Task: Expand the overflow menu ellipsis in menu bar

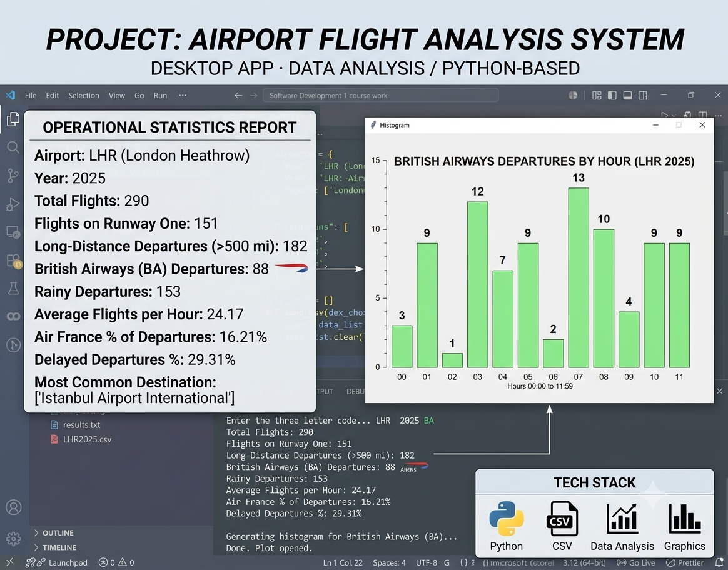Action: (183, 95)
